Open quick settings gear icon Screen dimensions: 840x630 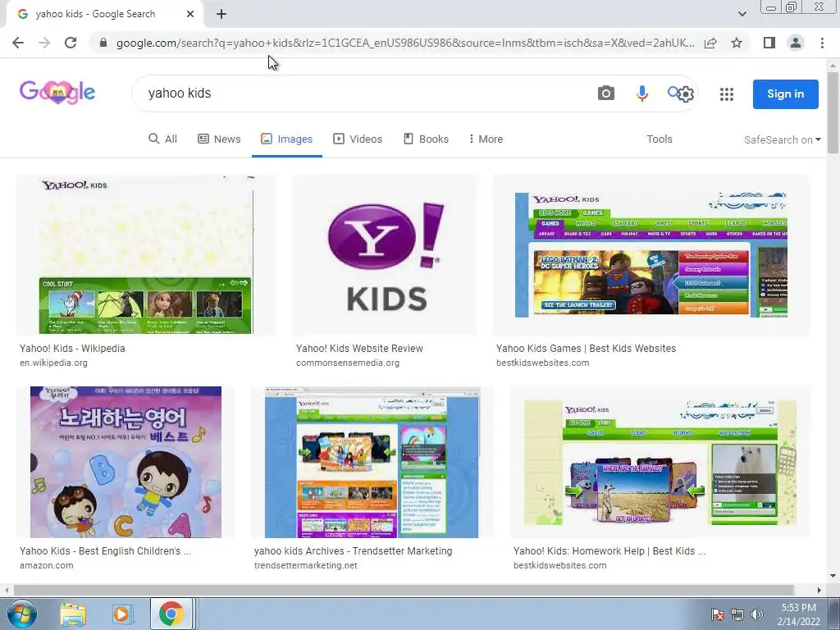[686, 94]
